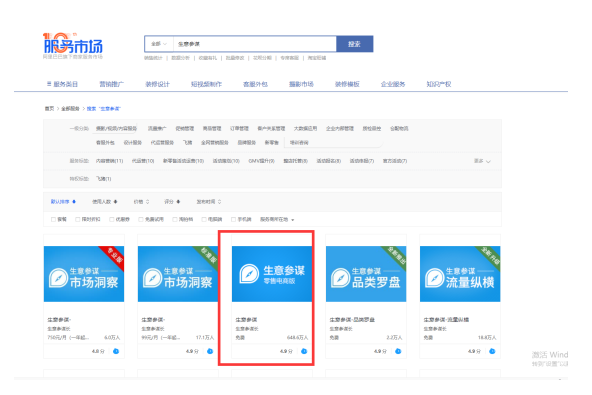Open 市场洞察 标准版 thumbnail with green ribbon
The height and width of the screenshot is (395, 592).
pyautogui.click(x=178, y=274)
